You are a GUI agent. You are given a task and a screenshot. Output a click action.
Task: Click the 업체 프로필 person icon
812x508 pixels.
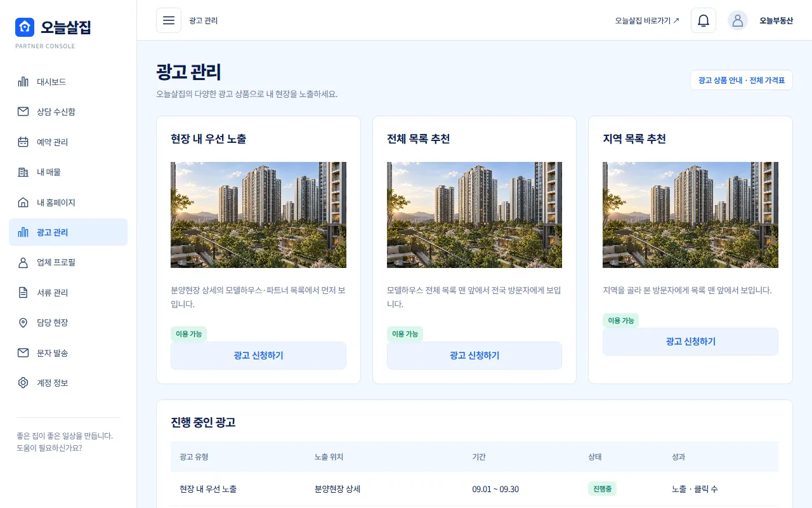click(x=23, y=262)
